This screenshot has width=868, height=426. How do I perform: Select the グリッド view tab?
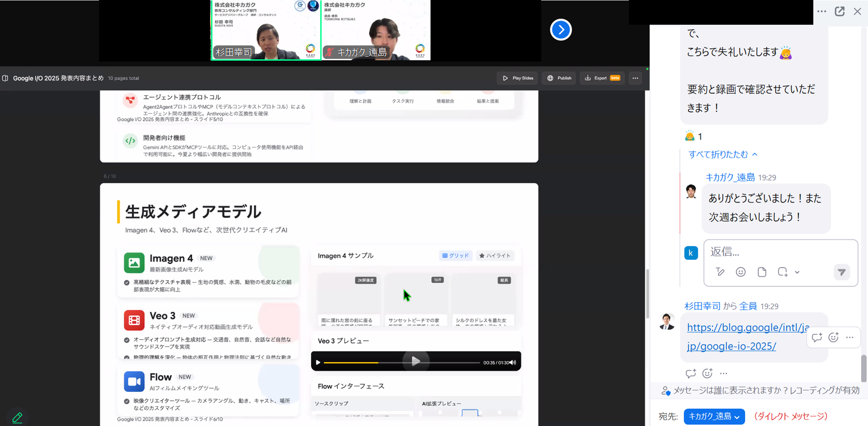tap(456, 256)
